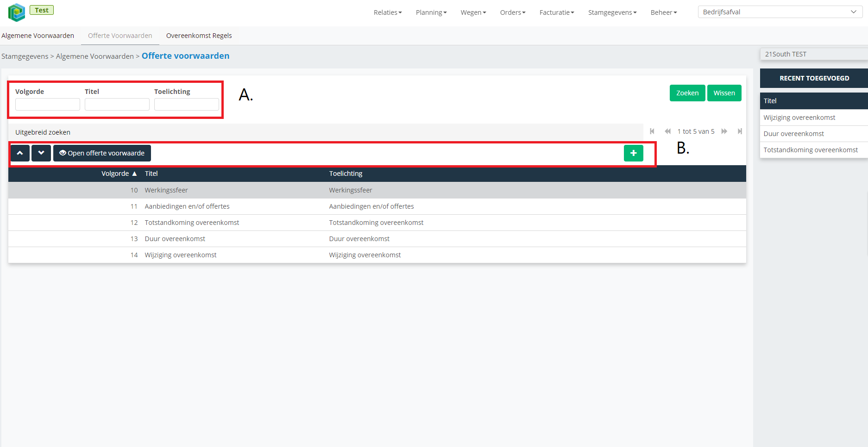The height and width of the screenshot is (447, 868).
Task: Sort by Volgorde column header
Action: click(119, 174)
